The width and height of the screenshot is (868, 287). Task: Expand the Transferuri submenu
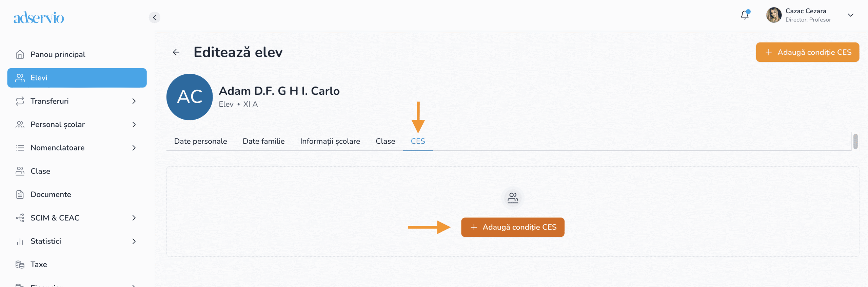134,101
